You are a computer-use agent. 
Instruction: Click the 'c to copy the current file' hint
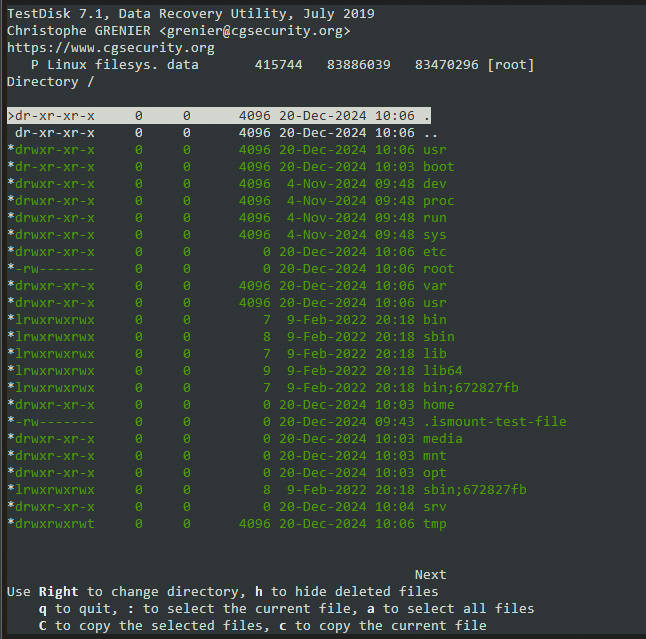(x=383, y=626)
